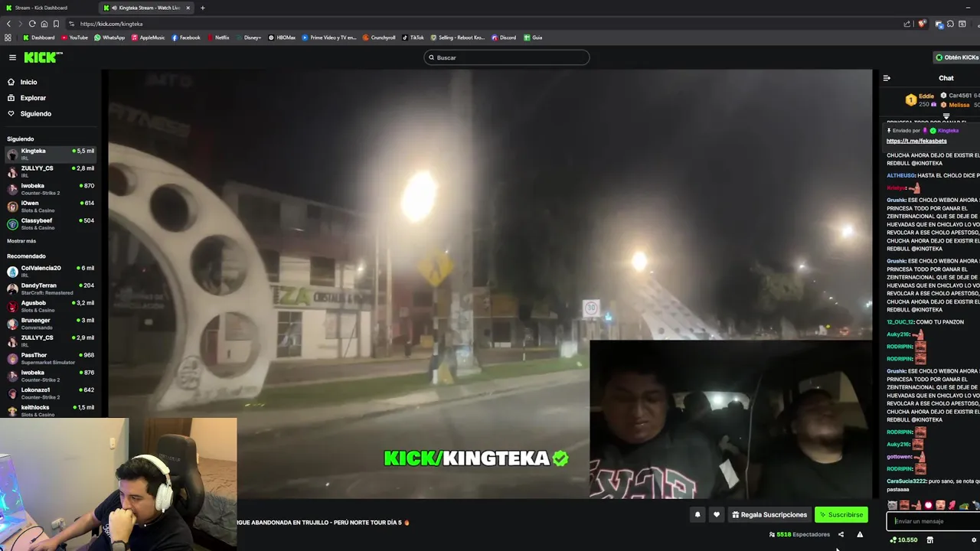The height and width of the screenshot is (551, 980).
Task: Open Crunchyroll bookmark
Action: [379, 37]
